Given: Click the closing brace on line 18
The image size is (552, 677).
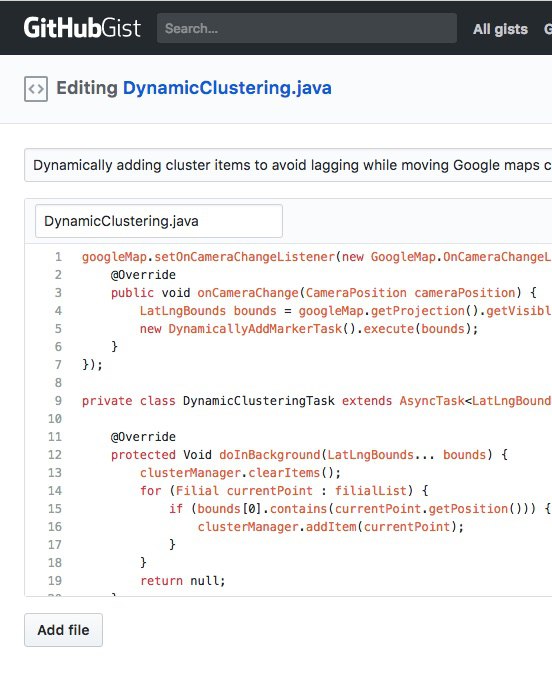Looking at the screenshot, I should pos(143,563).
